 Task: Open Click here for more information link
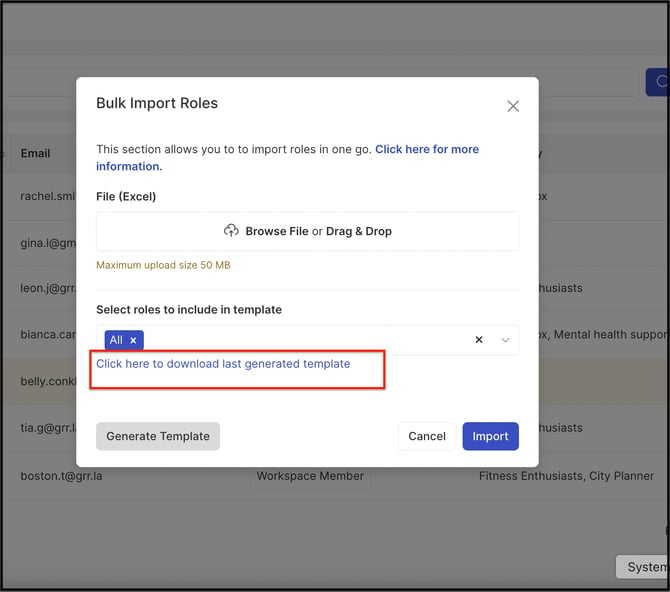tap(287, 158)
